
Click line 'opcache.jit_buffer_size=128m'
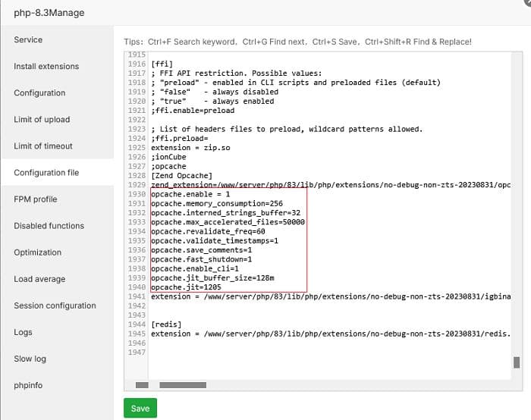tap(212, 278)
